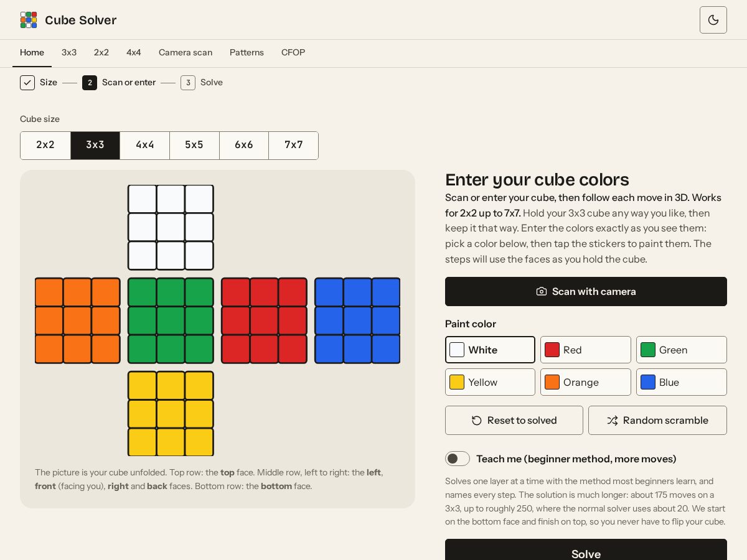
Task: Paint the center sticker of the blue back face
Action: coord(357,320)
